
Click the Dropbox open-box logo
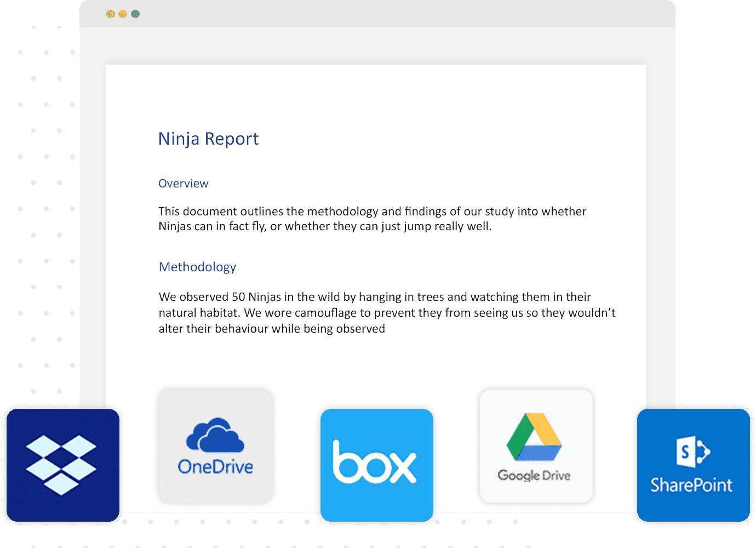(x=62, y=465)
